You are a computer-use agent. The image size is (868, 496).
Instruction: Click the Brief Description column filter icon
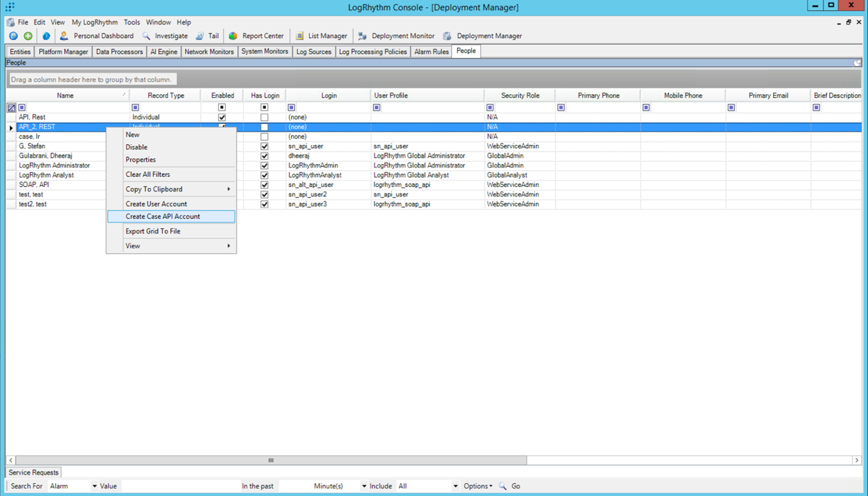click(x=817, y=107)
